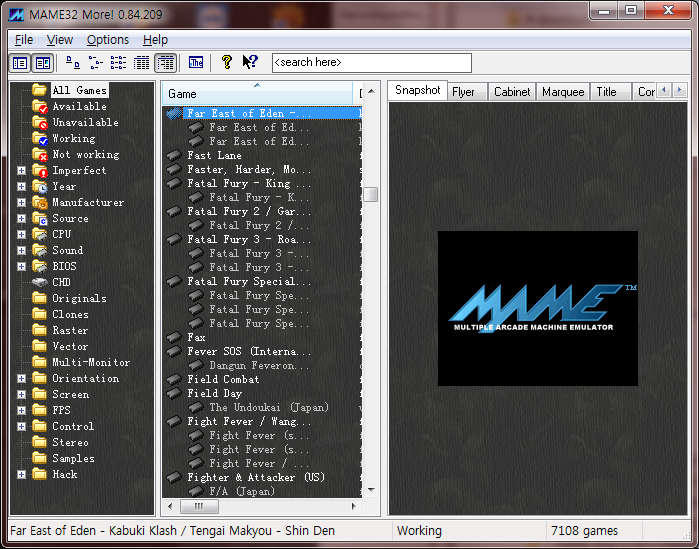This screenshot has width=699, height=549.
Task: Select Fighter & Attacker (US) entry
Action: [256, 478]
